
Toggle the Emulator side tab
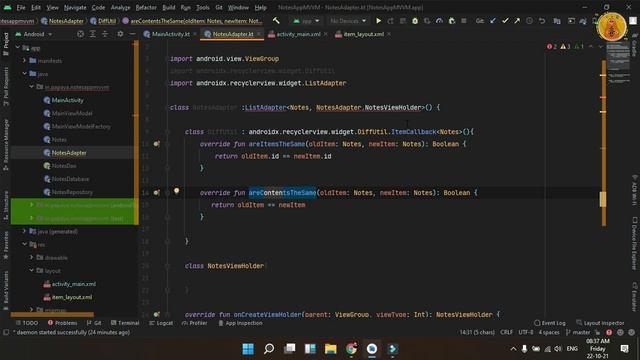coord(634,296)
